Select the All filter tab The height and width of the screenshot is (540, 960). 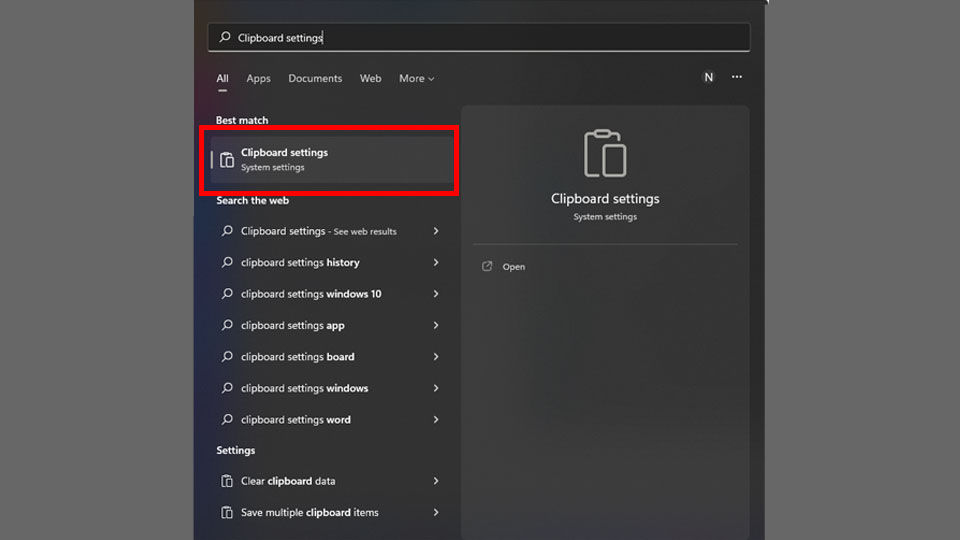click(x=222, y=78)
